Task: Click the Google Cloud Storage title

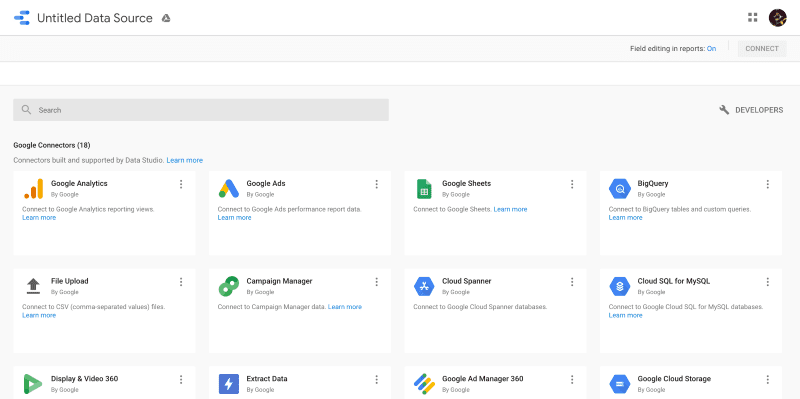Action: (674, 379)
